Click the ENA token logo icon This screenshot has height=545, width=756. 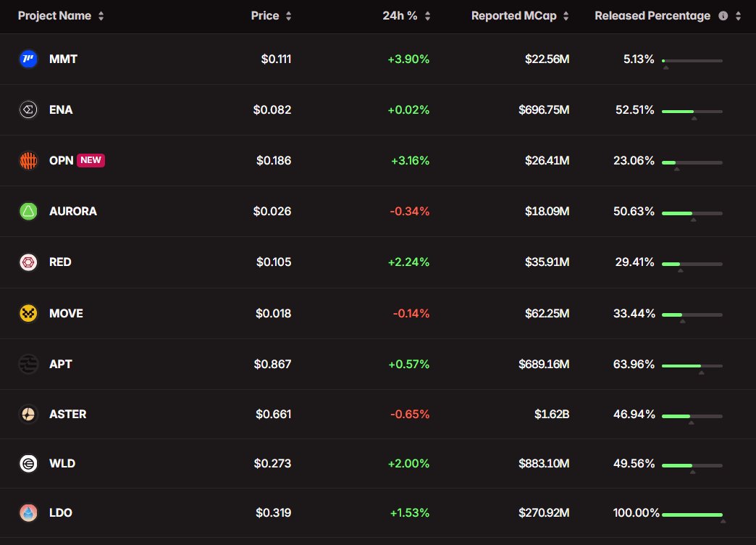28,110
